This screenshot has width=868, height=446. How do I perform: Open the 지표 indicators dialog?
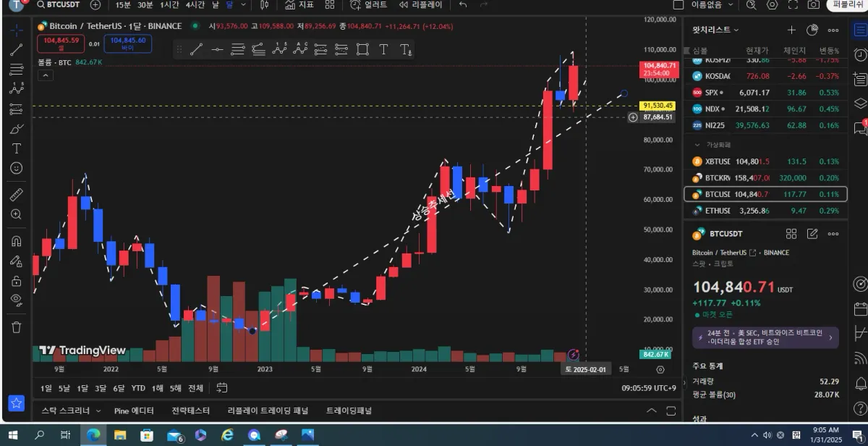point(299,5)
